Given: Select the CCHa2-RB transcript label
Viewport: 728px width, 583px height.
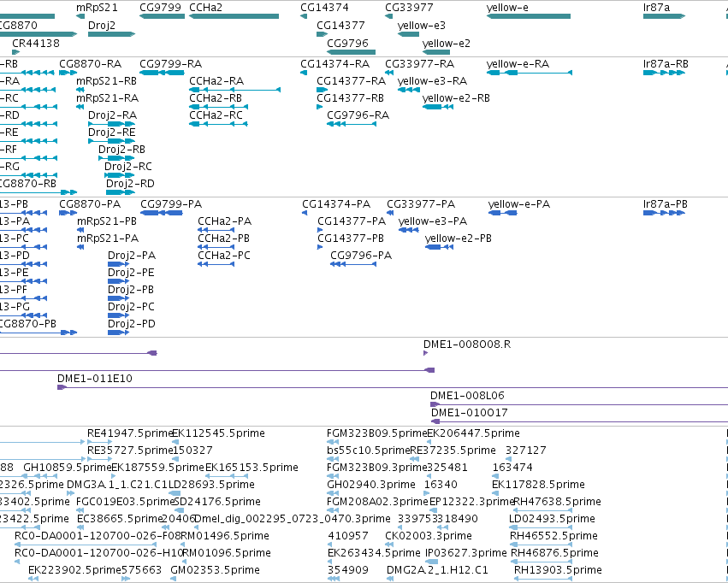Looking at the screenshot, I should click(x=216, y=97).
